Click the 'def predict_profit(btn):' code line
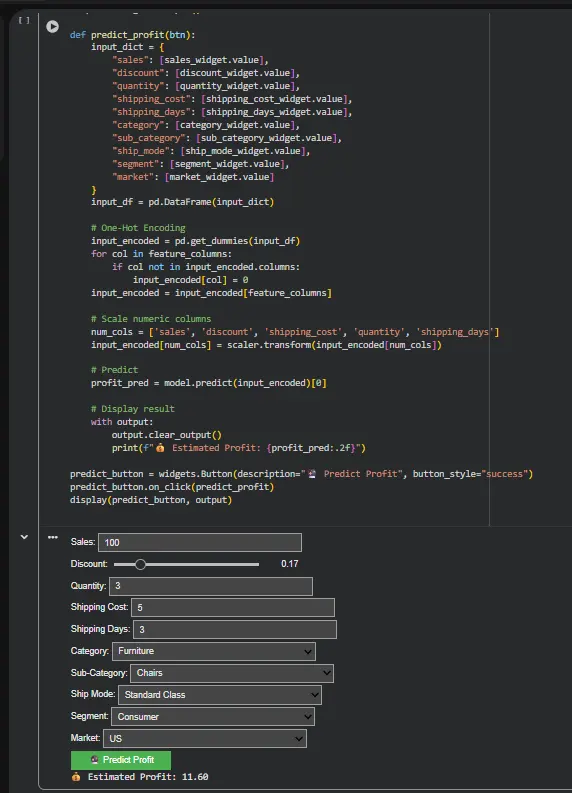Screen dimensions: 572x793 (x=133, y=35)
